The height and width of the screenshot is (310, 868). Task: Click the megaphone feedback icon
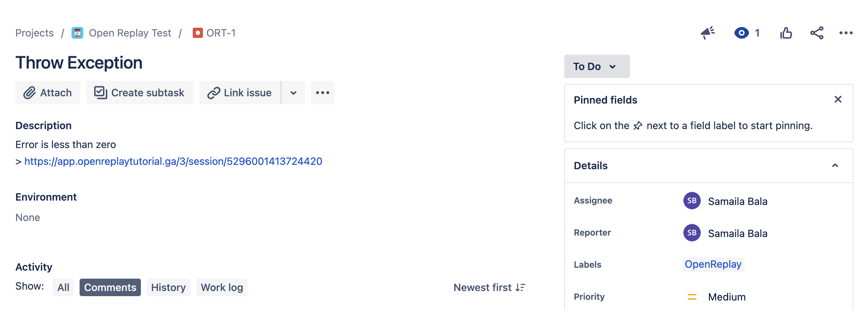click(707, 33)
